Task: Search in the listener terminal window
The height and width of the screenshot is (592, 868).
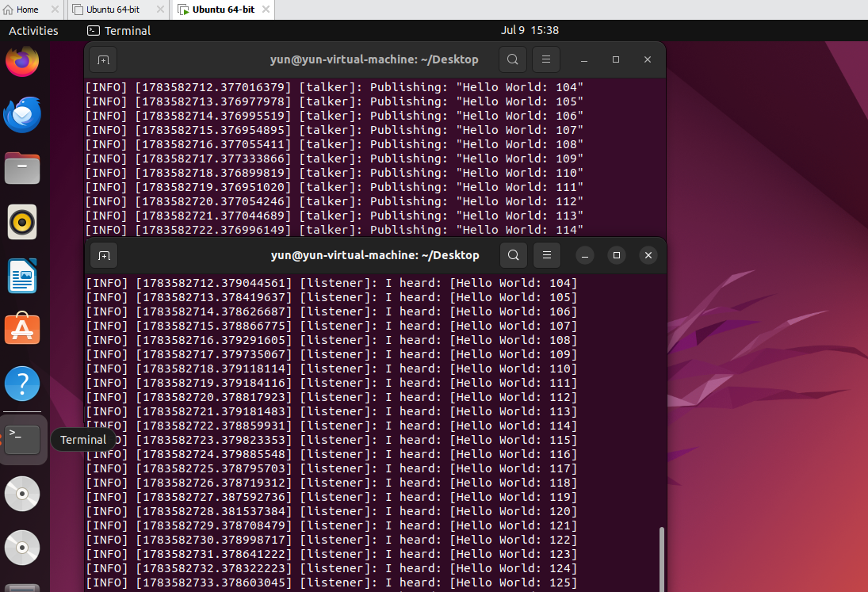Action: pyautogui.click(x=514, y=255)
